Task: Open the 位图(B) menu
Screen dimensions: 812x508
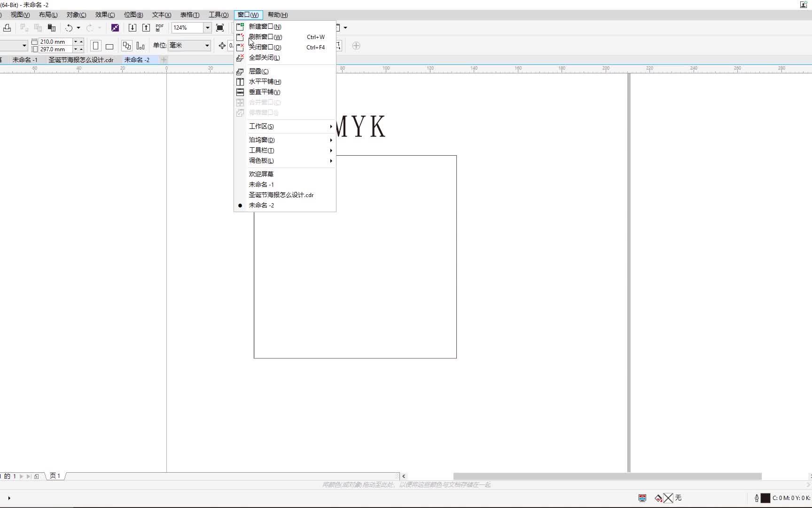Action: (x=133, y=15)
